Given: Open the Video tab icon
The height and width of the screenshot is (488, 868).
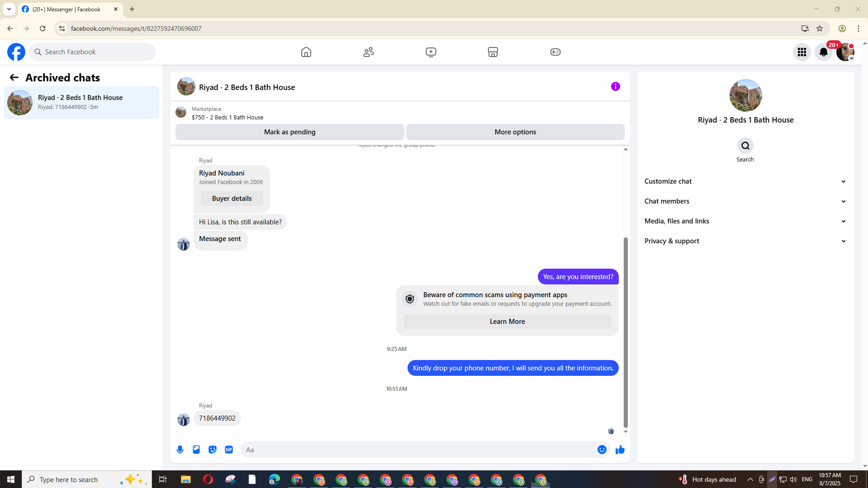Looking at the screenshot, I should click(431, 52).
